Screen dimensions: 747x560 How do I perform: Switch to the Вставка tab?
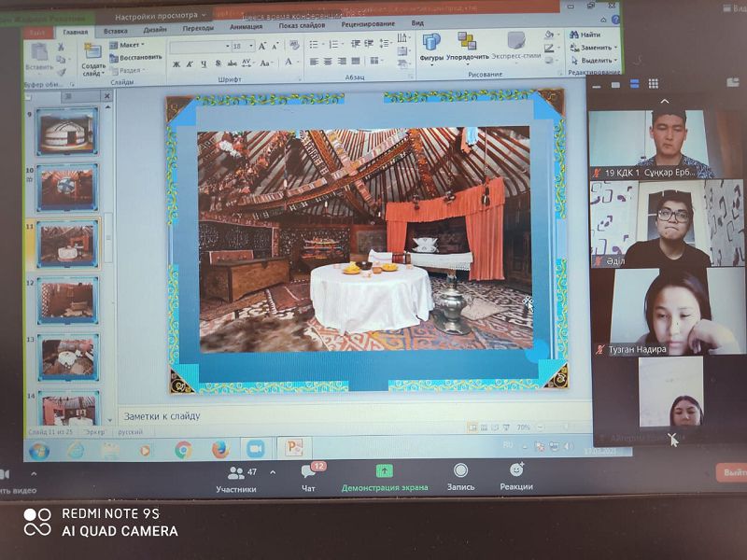coord(116,31)
